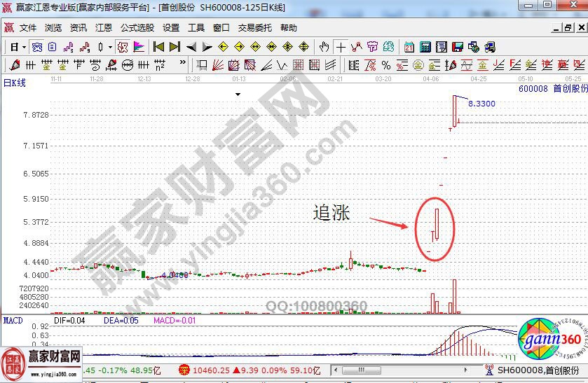Click the black left triangle arrow
The image size is (588, 383).
click(x=191, y=47)
